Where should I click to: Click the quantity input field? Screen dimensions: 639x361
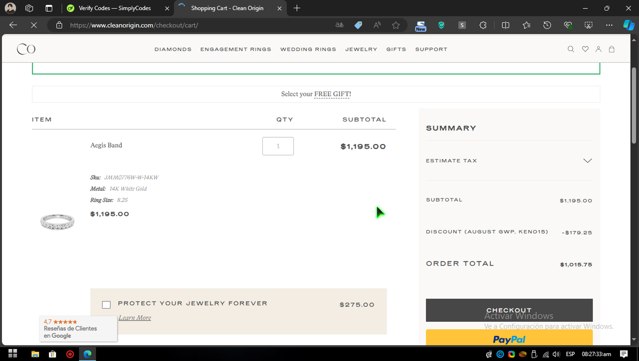tap(278, 146)
